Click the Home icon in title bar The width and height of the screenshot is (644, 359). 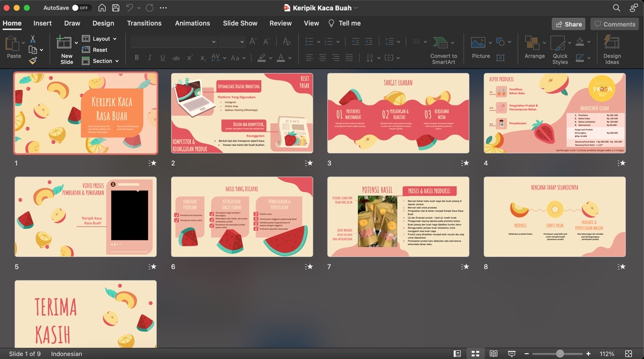(102, 8)
